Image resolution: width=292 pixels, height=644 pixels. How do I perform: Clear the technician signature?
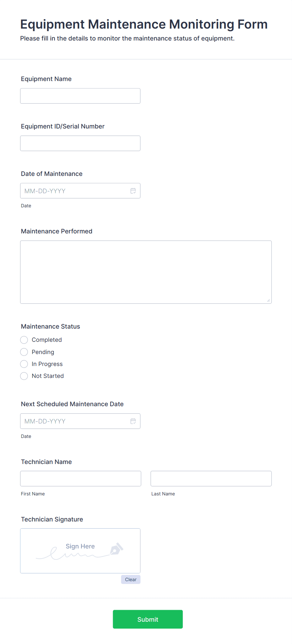131,580
